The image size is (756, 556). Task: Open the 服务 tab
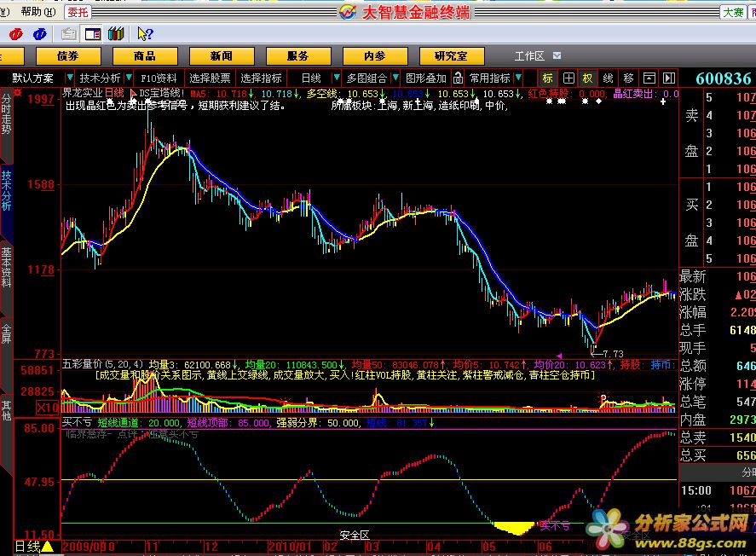click(298, 56)
